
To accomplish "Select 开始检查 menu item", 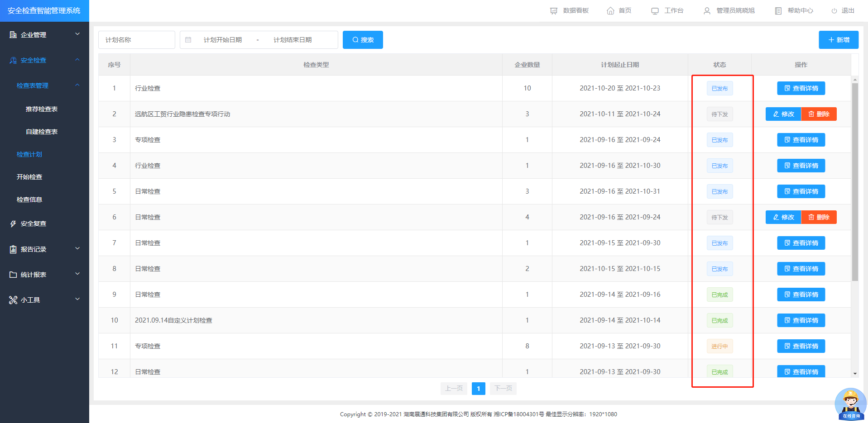I will point(29,177).
